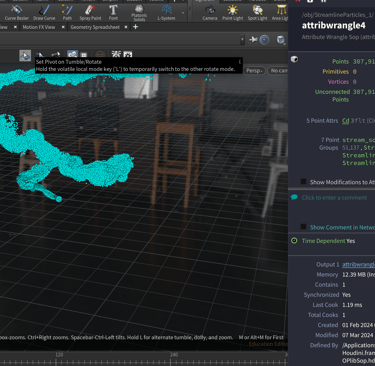Switch to the Geometry Spreadsheet tab
Viewport: 375px width, 366px height.
coord(95,27)
